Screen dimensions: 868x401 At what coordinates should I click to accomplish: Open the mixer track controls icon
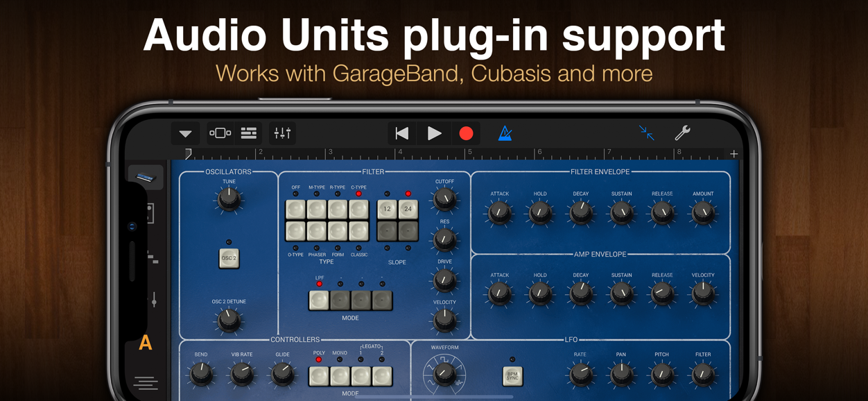coord(282,133)
